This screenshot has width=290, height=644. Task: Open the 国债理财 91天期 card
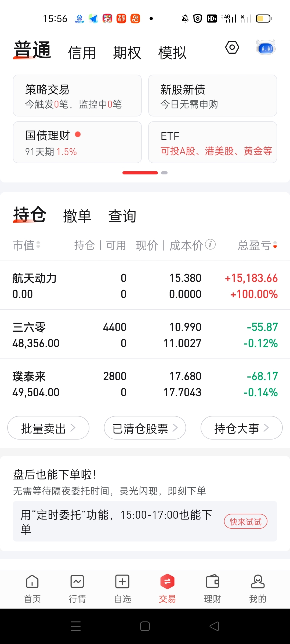pyautogui.click(x=77, y=142)
